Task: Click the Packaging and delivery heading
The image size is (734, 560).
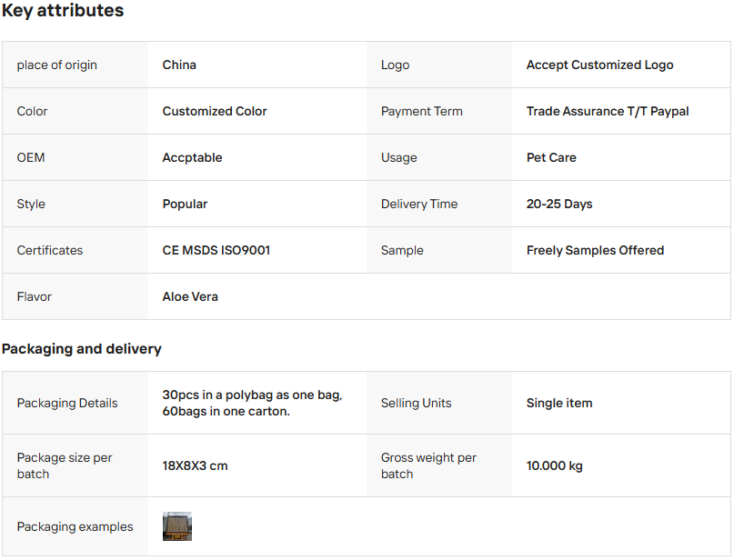Action: pos(82,349)
